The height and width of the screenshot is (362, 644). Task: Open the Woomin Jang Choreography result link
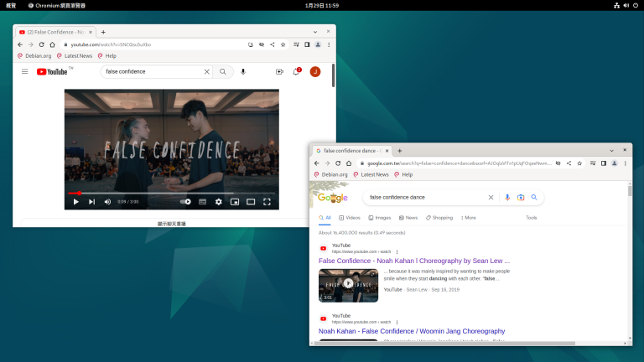412,331
